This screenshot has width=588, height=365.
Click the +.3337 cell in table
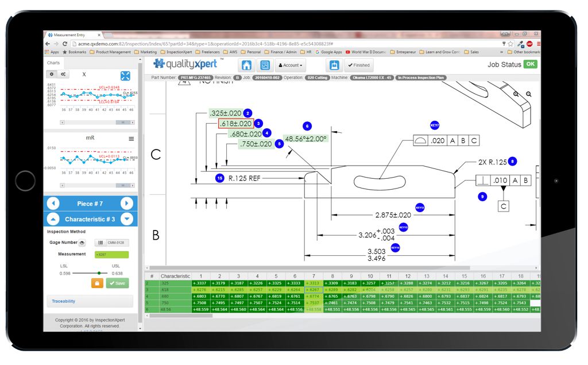pos(201,283)
